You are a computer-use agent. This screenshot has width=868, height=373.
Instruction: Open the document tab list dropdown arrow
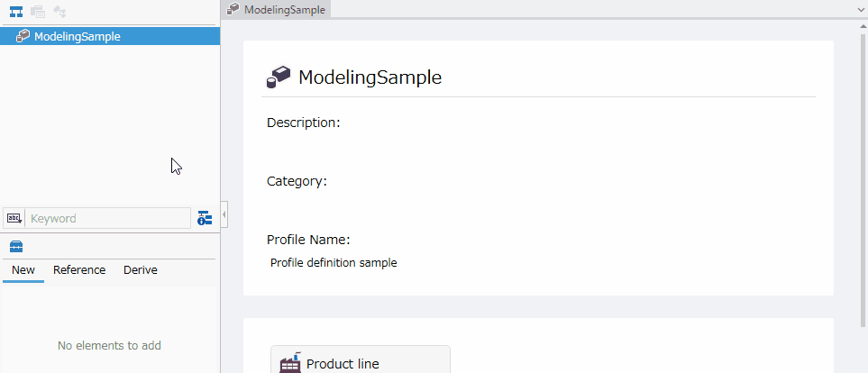[x=862, y=9]
